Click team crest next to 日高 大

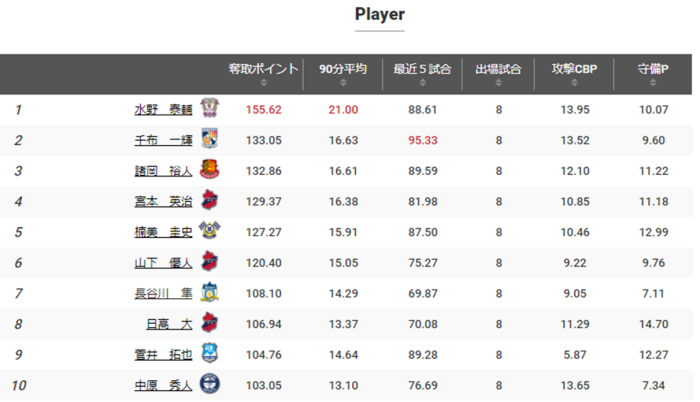210,323
